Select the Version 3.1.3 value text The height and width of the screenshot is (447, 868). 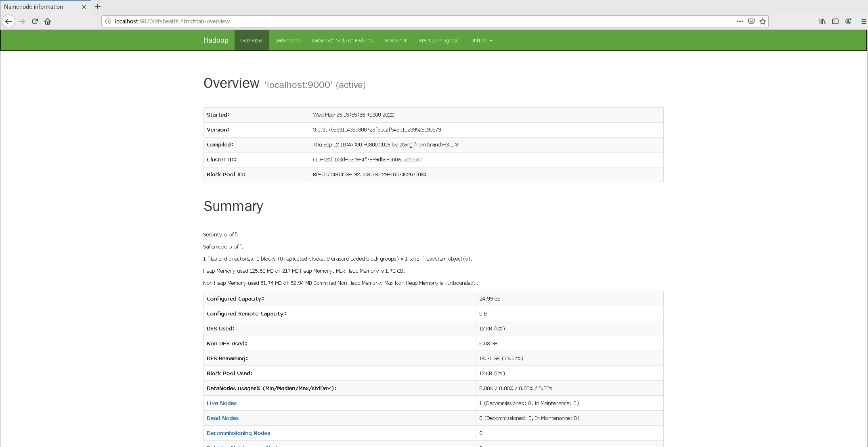[x=377, y=130]
